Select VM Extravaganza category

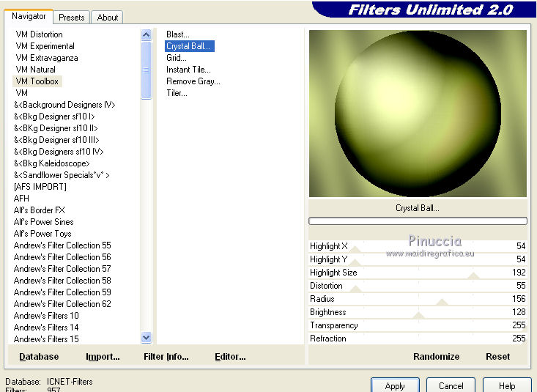[47, 58]
